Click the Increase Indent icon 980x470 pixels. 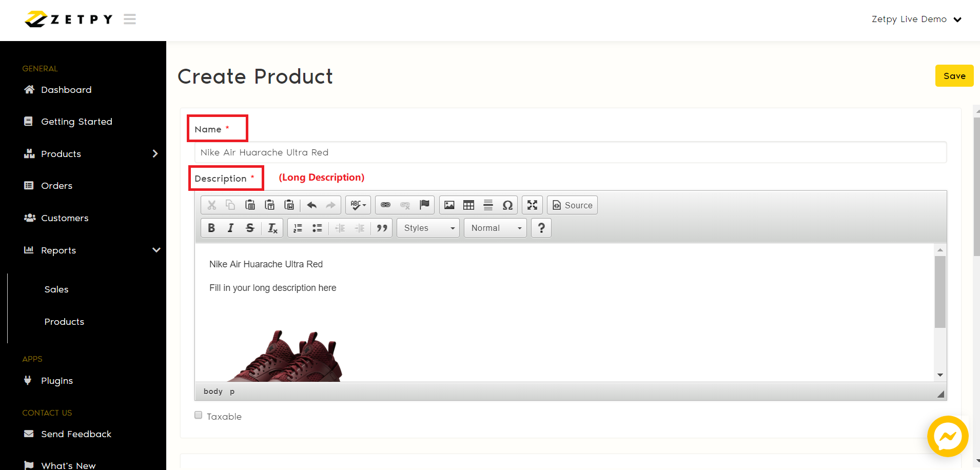point(359,228)
